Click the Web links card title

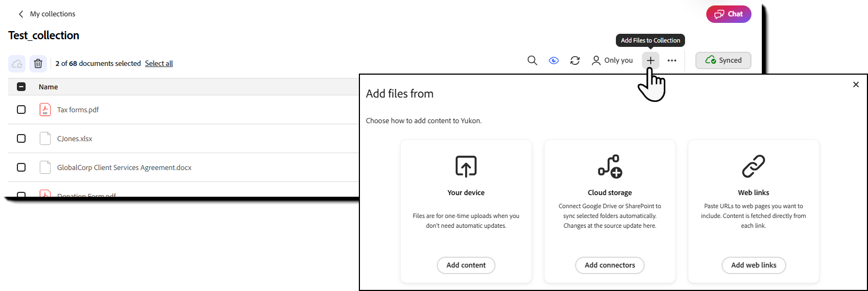pos(754,193)
